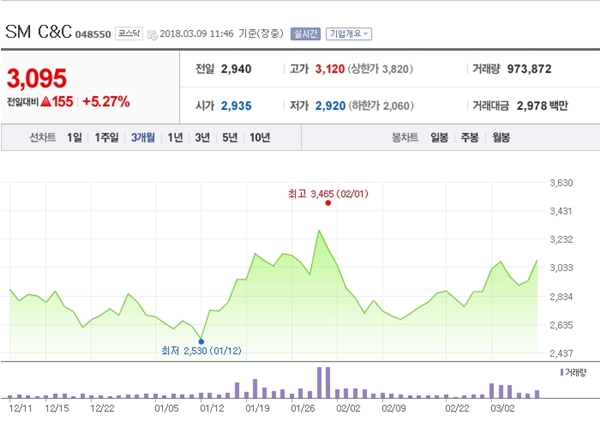Screen dimensions: 600x433
Task: Click the 3,033 axis label
Action: 561,268
